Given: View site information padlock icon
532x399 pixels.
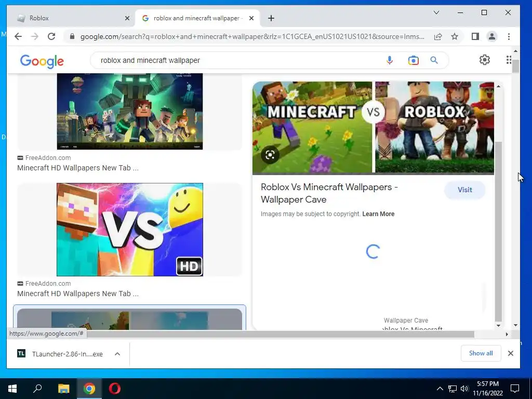Looking at the screenshot, I should click(x=72, y=36).
